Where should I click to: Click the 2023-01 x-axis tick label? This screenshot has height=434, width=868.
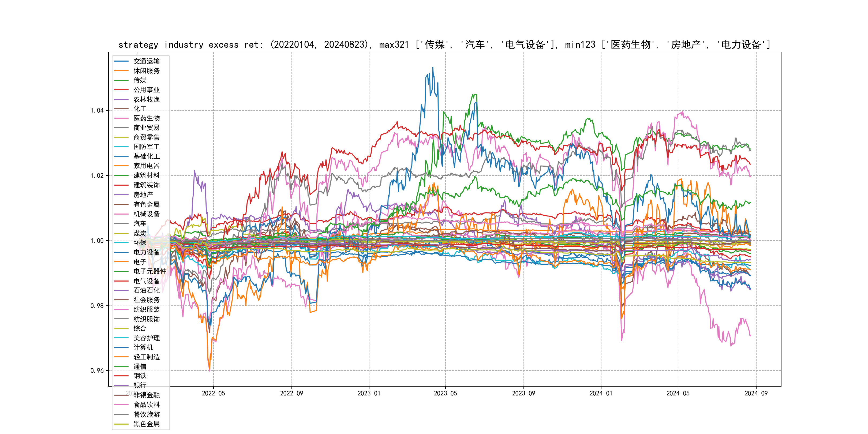(369, 393)
